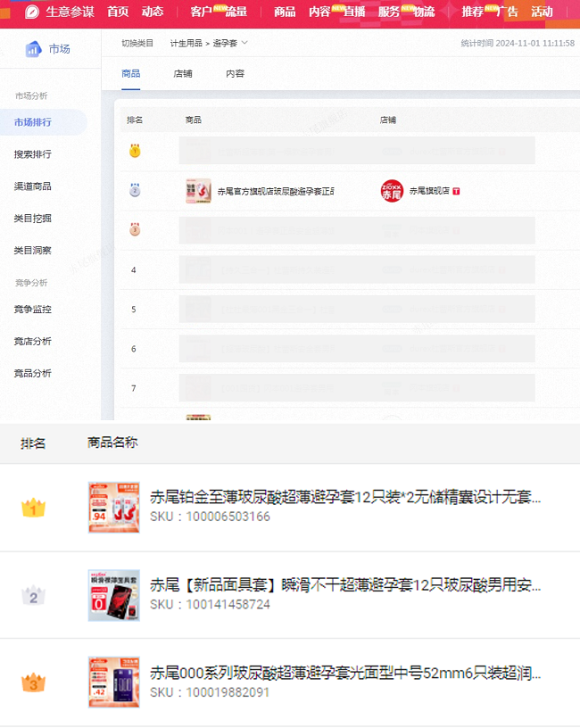Click the 市场 chart icon in sidebar
Viewport: 580px width, 728px height.
pyautogui.click(x=33, y=49)
